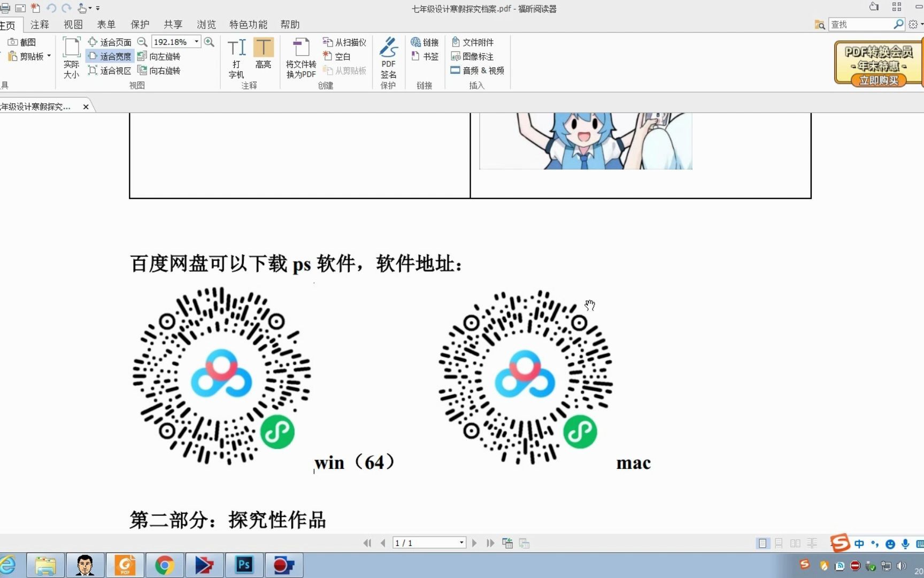Enable continuous page view mode
The height and width of the screenshot is (578, 924).
(x=779, y=543)
